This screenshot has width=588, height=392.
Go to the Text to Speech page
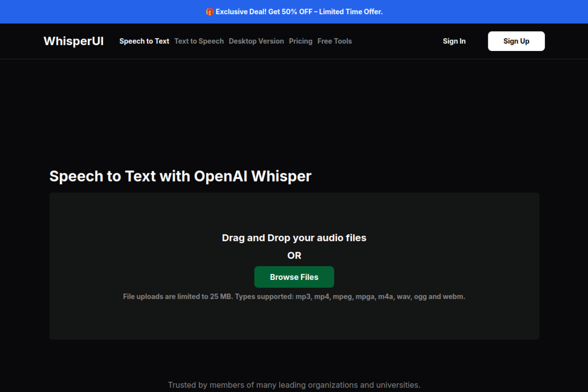click(199, 41)
